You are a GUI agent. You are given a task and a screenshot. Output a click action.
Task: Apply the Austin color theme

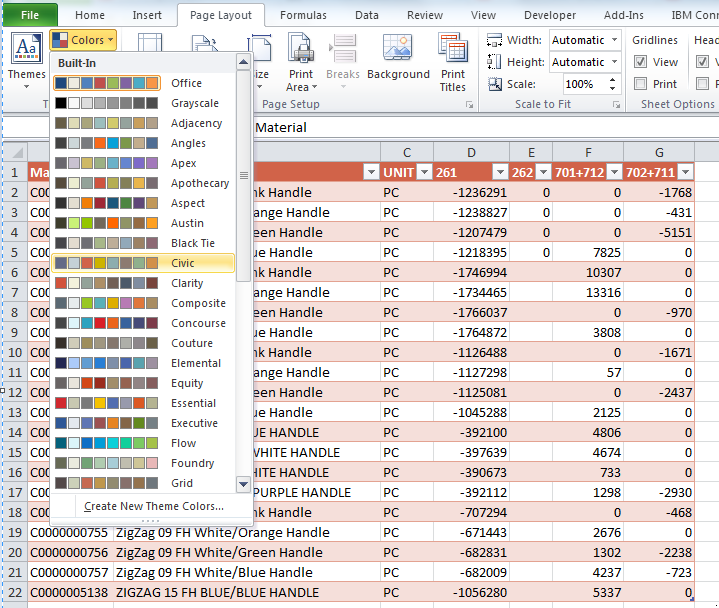point(144,223)
